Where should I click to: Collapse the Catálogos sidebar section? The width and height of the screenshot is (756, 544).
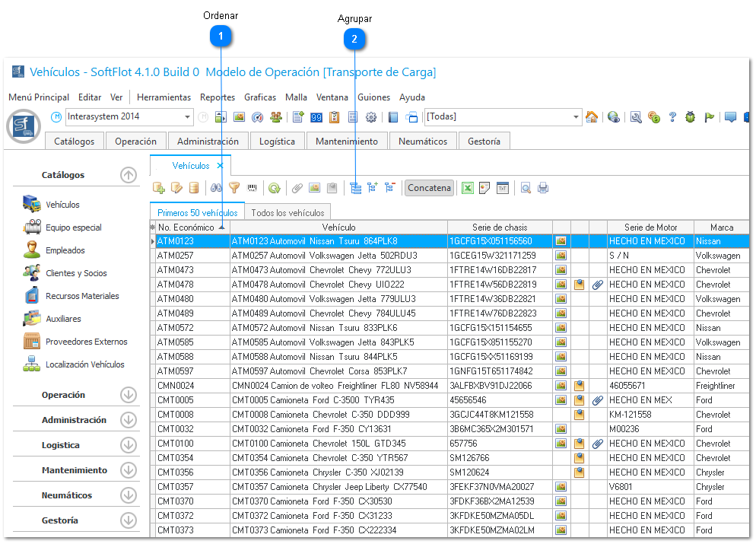128,175
